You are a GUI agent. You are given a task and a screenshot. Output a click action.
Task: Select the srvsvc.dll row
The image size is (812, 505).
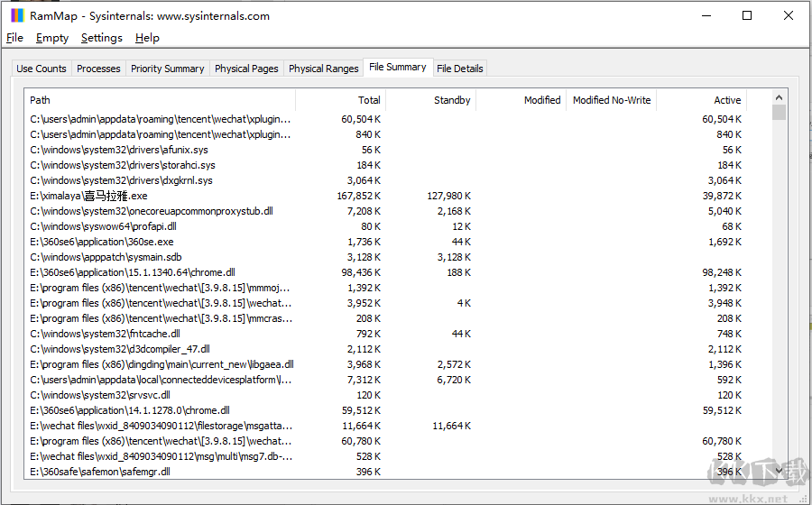point(386,395)
